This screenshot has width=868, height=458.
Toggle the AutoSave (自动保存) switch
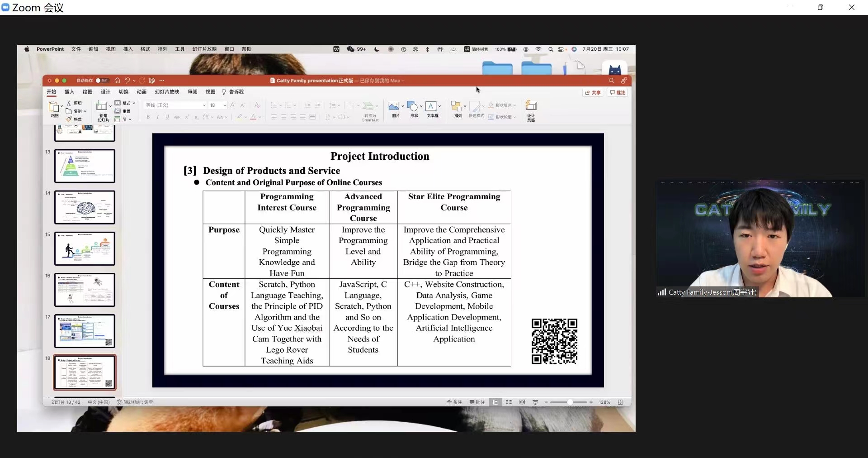coord(102,81)
